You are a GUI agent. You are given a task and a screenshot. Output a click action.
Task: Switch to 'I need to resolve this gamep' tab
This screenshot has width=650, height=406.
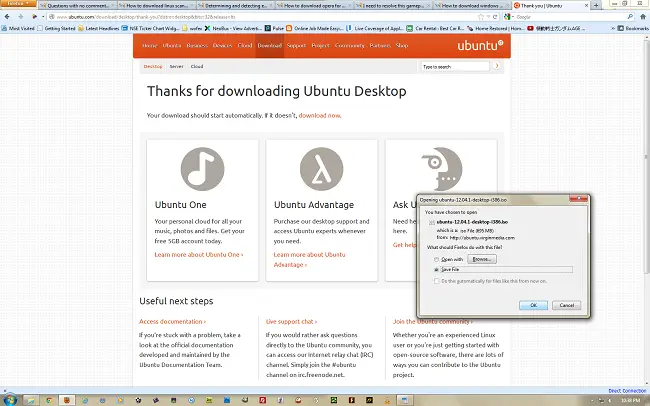(x=393, y=6)
